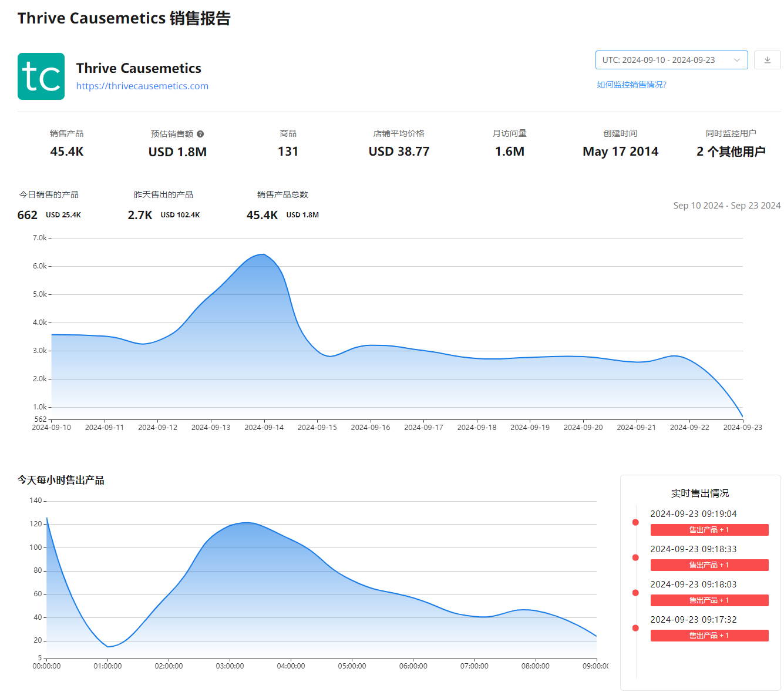The width and height of the screenshot is (784, 692).
Task: Click the USD 38.77 average price value
Action: 399,152
